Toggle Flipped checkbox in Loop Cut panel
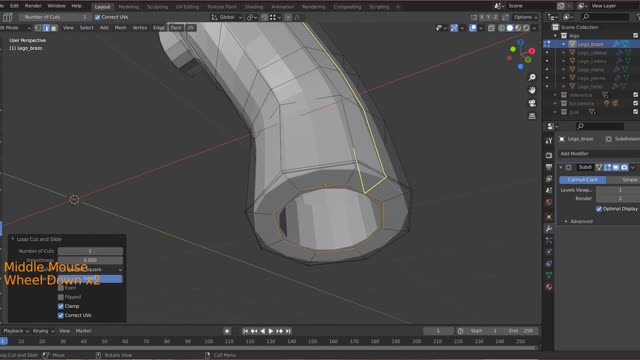Viewport: 640px width, 360px height. coord(61,297)
